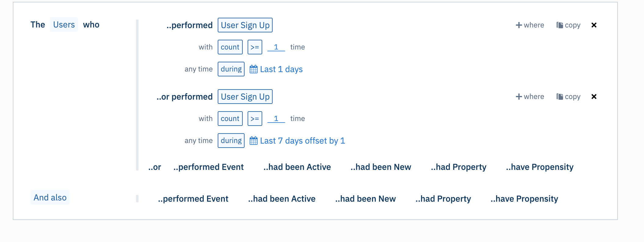Choose '..had Property' in the And also row
Viewport: 644px width, 242px height.
pos(443,199)
